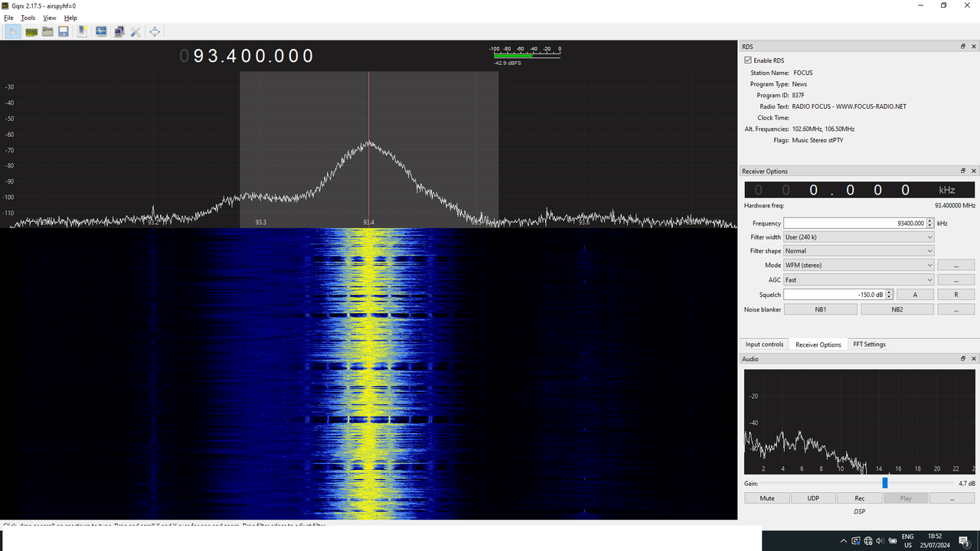Click the UDP streaming button
Viewport: 980px width, 551px height.
click(813, 498)
